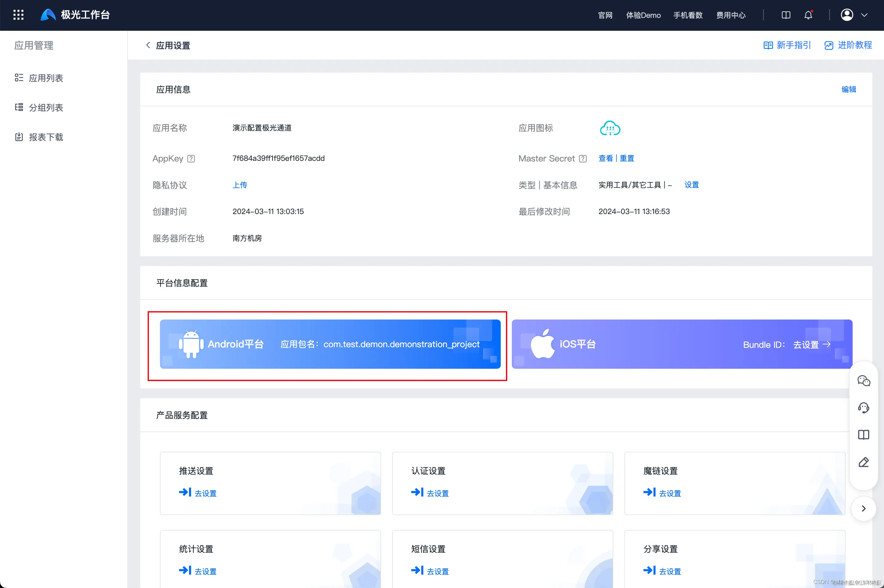
Task: Go back using the 应用设置 arrow
Action: click(x=148, y=46)
